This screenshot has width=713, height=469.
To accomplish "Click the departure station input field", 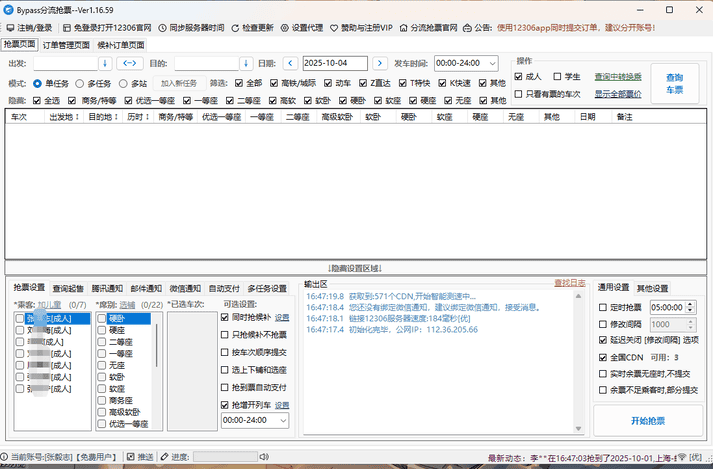I will click(65, 63).
